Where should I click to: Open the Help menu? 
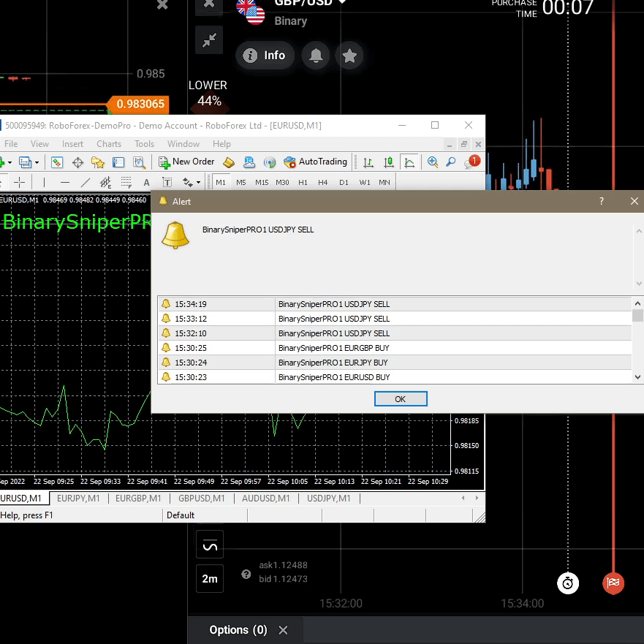221,144
